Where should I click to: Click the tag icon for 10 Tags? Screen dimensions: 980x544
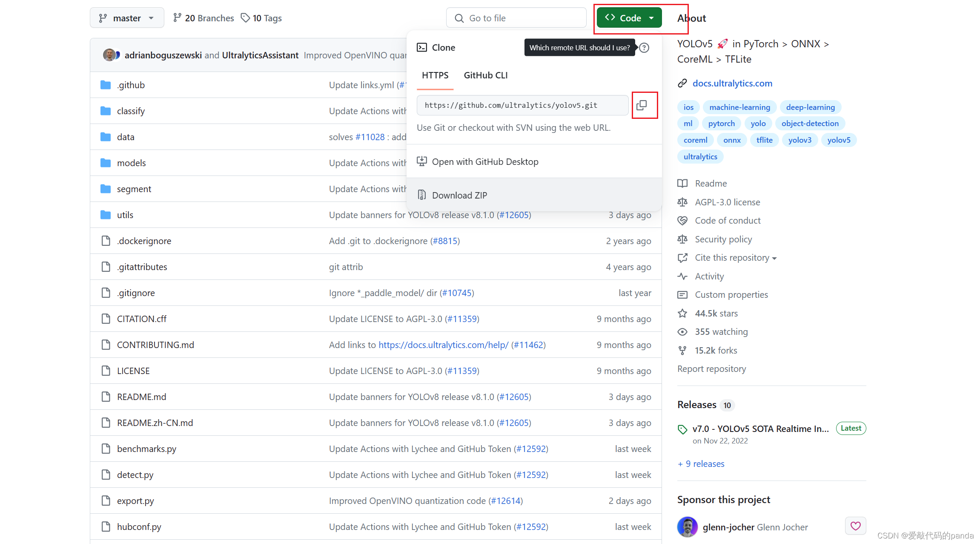245,18
